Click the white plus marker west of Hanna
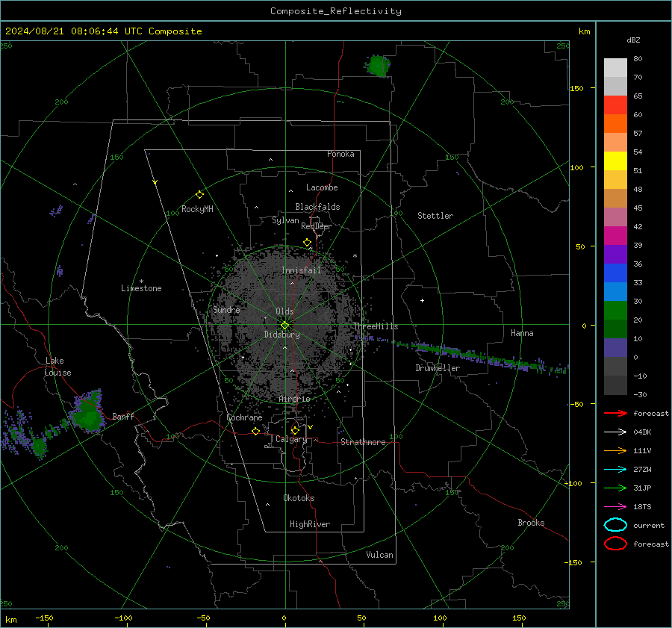The width and height of the screenshot is (672, 628). 422,300
